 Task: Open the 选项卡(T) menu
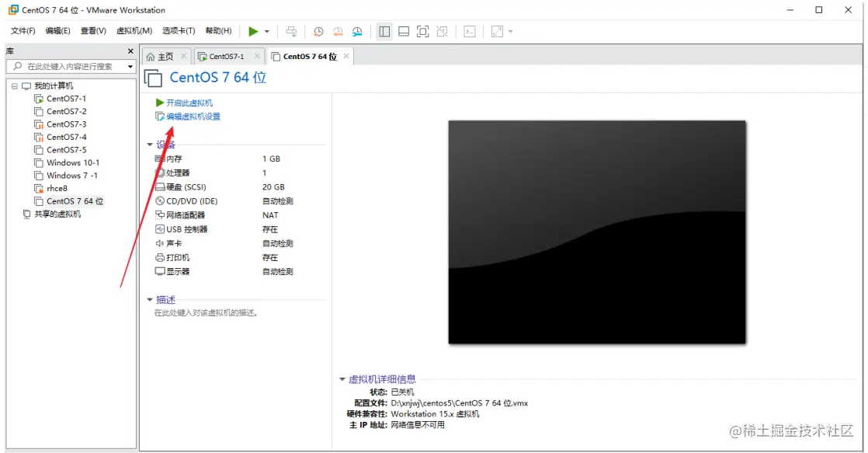pos(179,31)
